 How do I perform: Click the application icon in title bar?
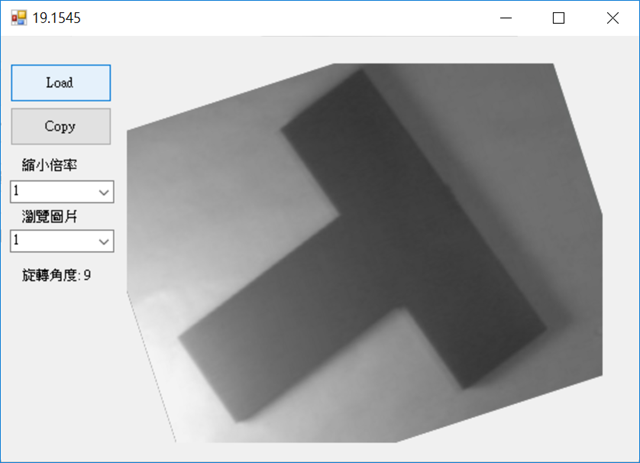point(19,18)
